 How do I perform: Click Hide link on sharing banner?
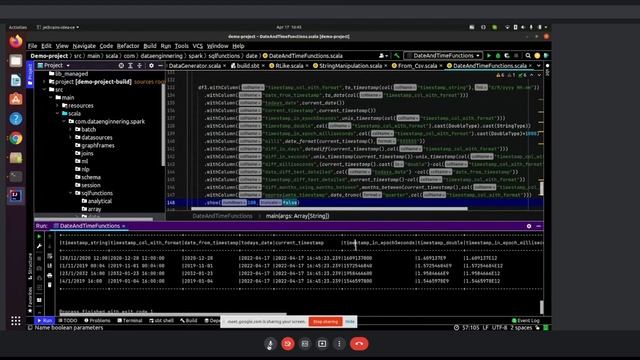(x=350, y=322)
